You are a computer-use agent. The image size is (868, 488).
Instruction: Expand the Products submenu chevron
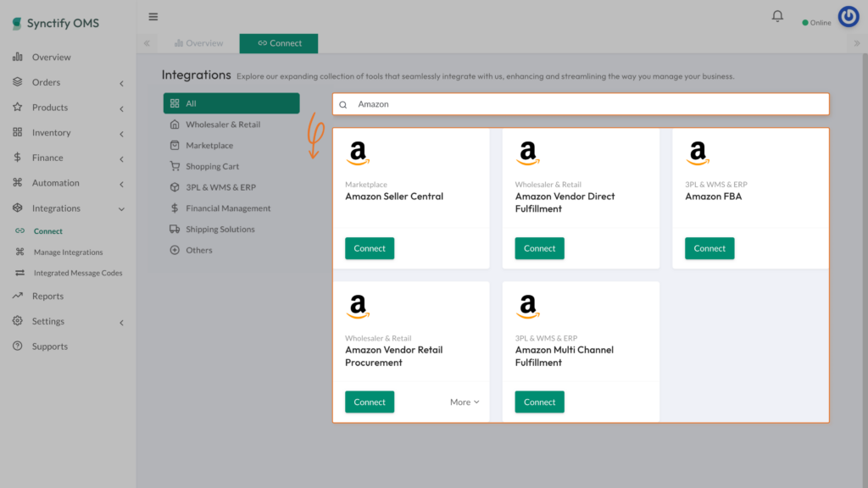122,109
